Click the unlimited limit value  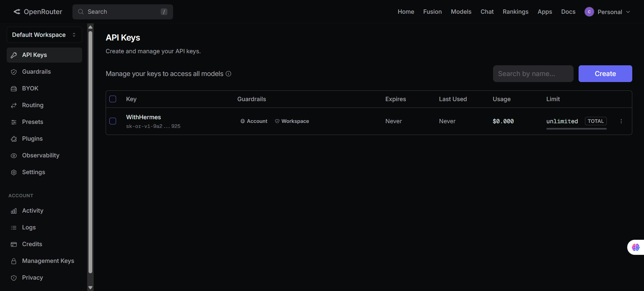click(562, 121)
